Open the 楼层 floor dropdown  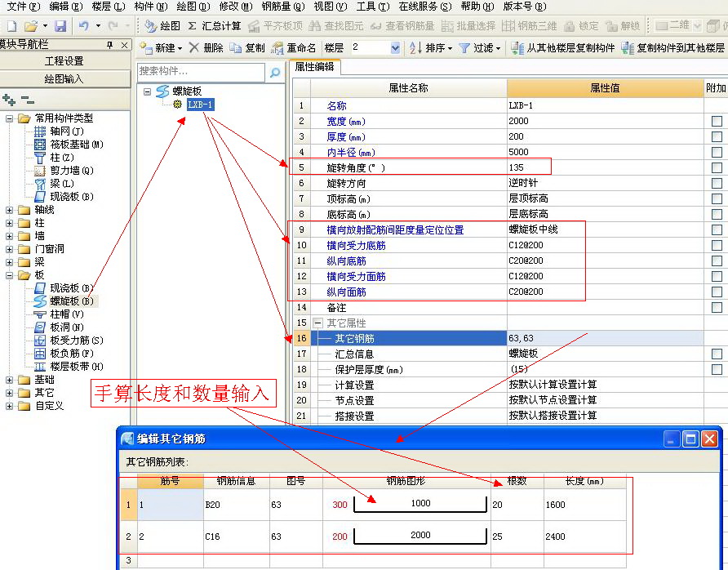click(395, 47)
